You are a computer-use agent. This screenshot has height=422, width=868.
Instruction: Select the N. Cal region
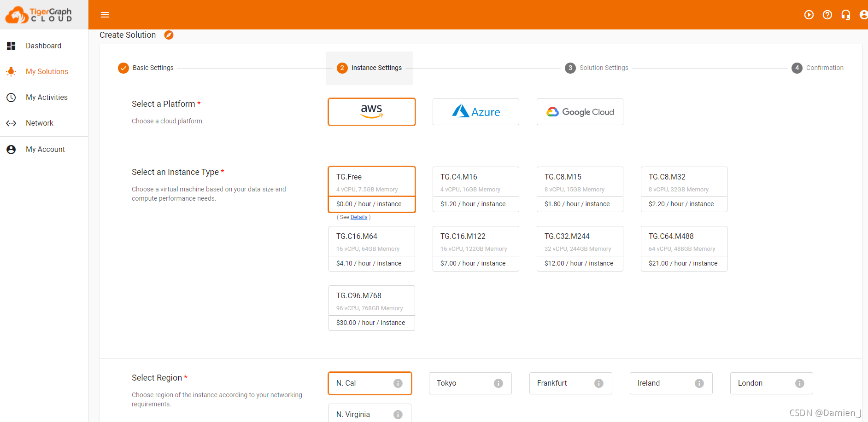[x=370, y=383]
